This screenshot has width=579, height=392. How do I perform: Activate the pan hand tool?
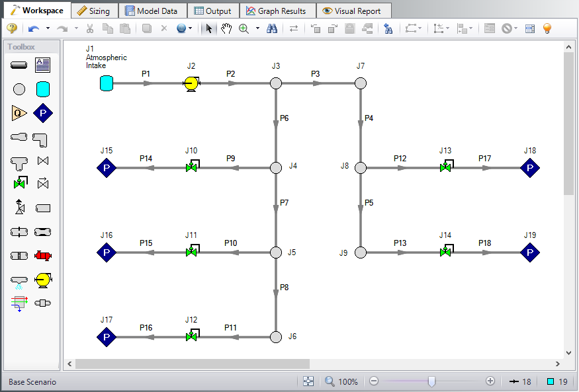click(x=226, y=28)
